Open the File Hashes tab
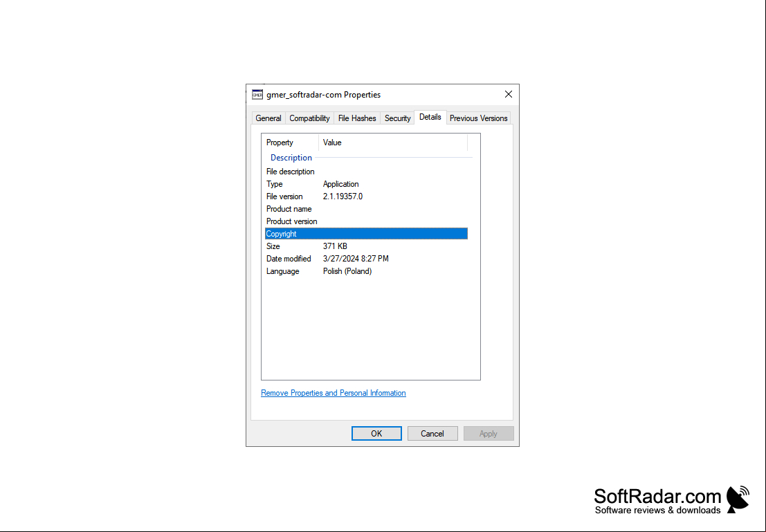Screen dimensions: 766x532 click(x=357, y=118)
